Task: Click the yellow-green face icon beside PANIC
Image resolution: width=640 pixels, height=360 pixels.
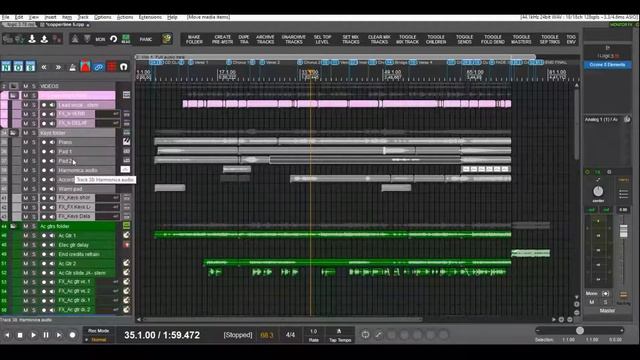Action: tap(166, 39)
